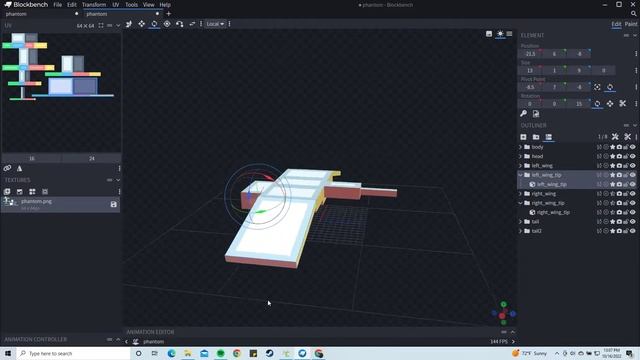This screenshot has height=360, width=640.
Task: Open the Local transform space dropdown
Action: coord(215,24)
